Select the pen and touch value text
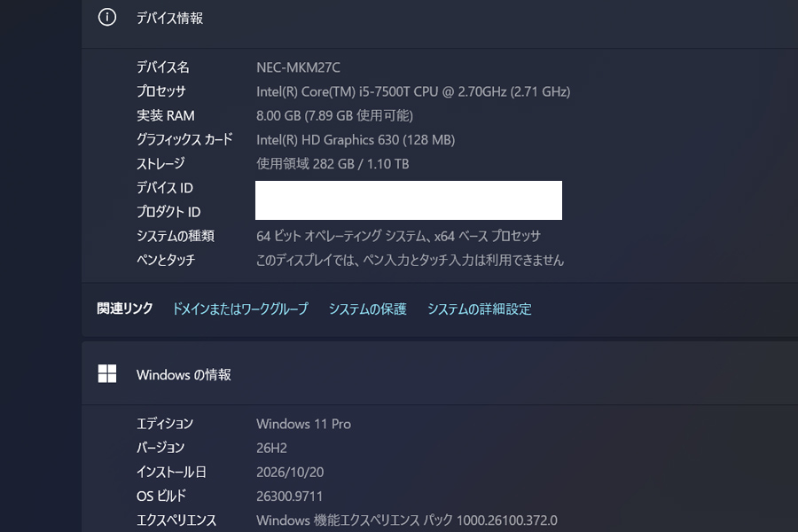The image size is (798, 532). coord(410,260)
